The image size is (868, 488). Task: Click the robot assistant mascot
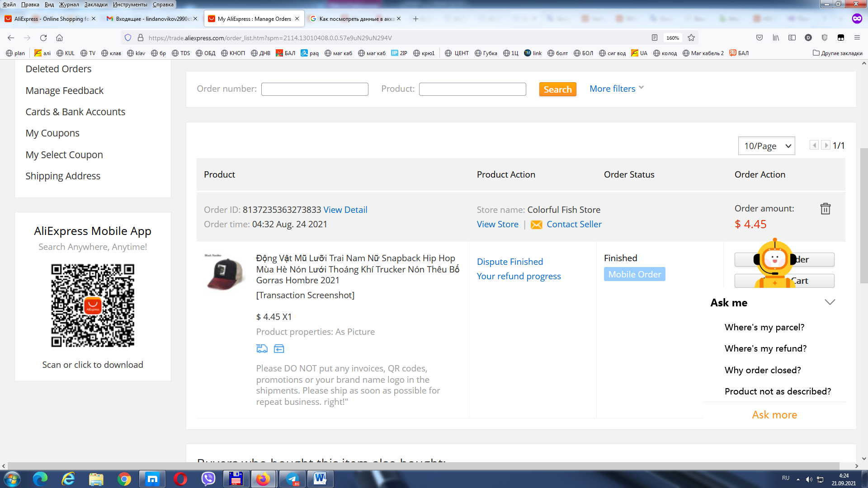coord(774,263)
